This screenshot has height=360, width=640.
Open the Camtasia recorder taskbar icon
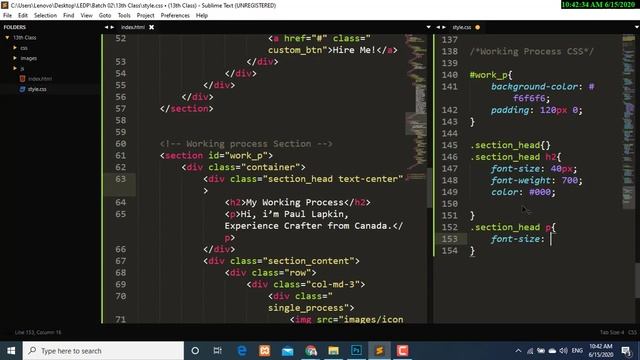[402, 351]
